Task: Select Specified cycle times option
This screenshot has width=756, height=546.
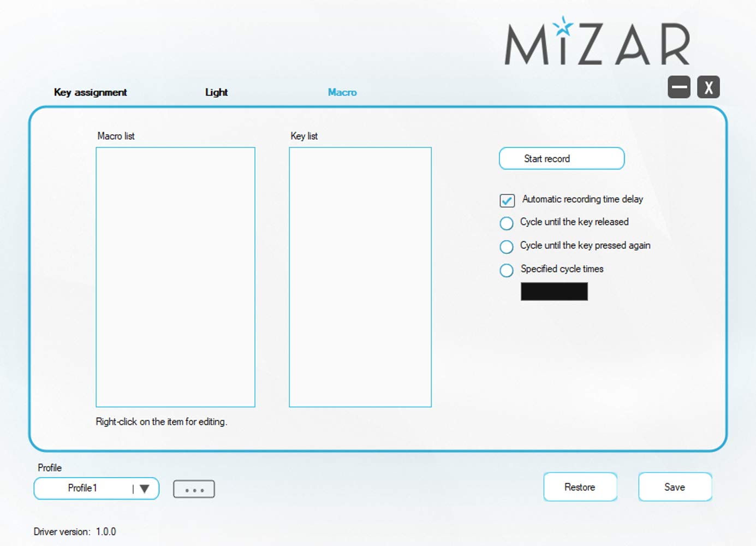Action: pos(507,270)
